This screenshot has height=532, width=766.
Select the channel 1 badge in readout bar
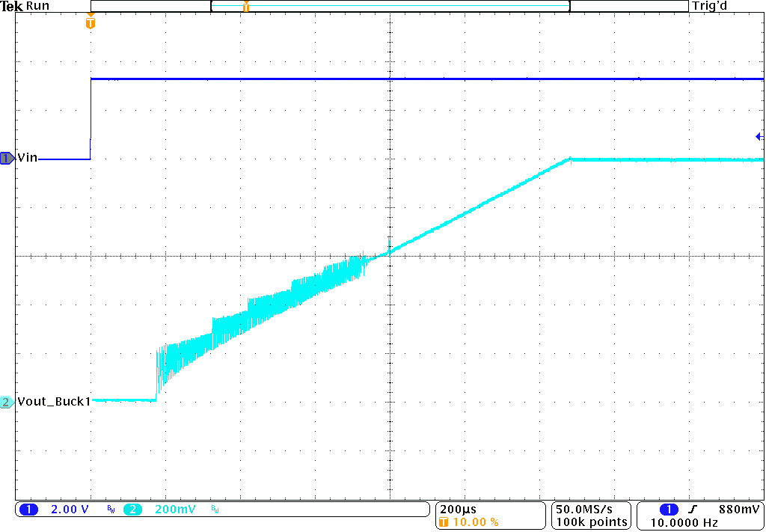point(28,509)
